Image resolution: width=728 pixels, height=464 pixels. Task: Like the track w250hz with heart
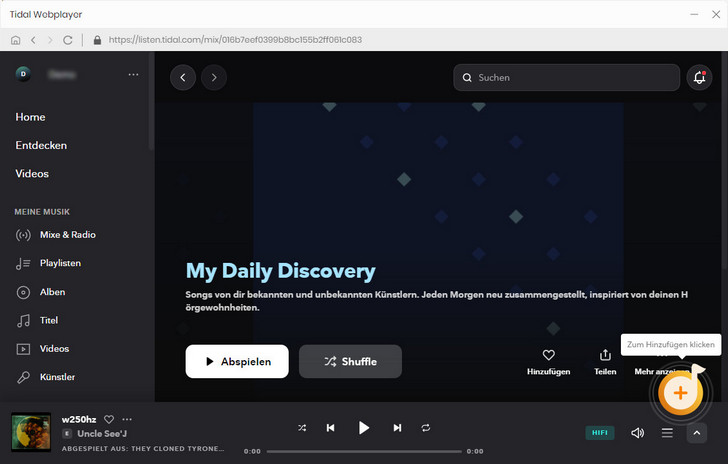click(x=109, y=419)
